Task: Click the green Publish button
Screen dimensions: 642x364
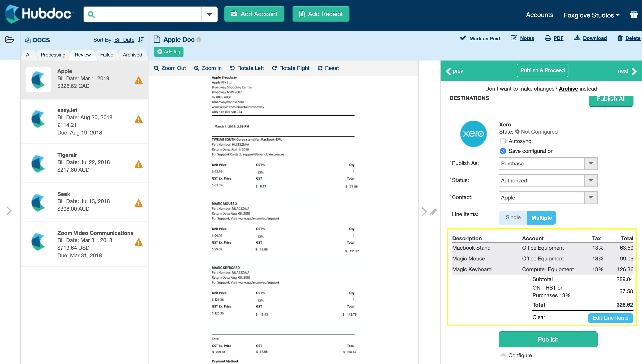Action: (x=548, y=339)
